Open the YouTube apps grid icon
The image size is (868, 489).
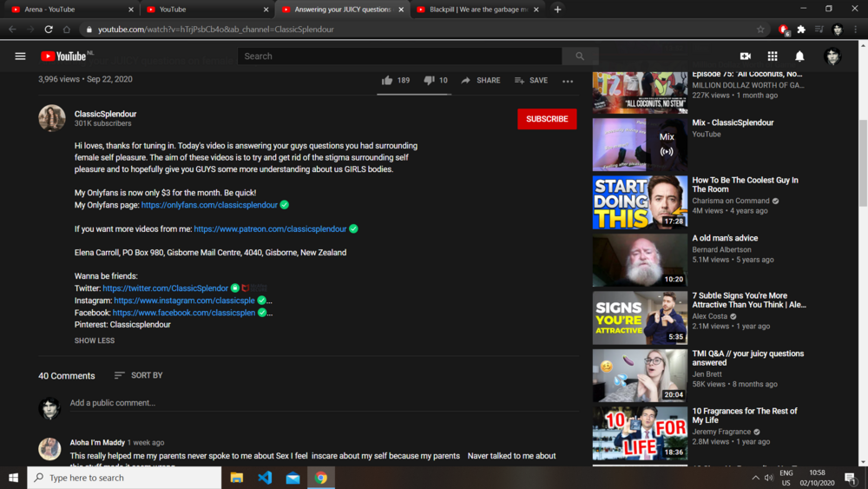773,56
